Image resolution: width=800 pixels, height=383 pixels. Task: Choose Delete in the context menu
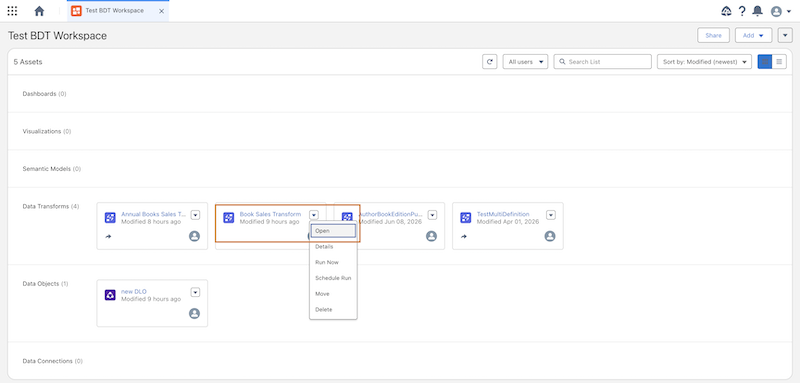(333, 310)
